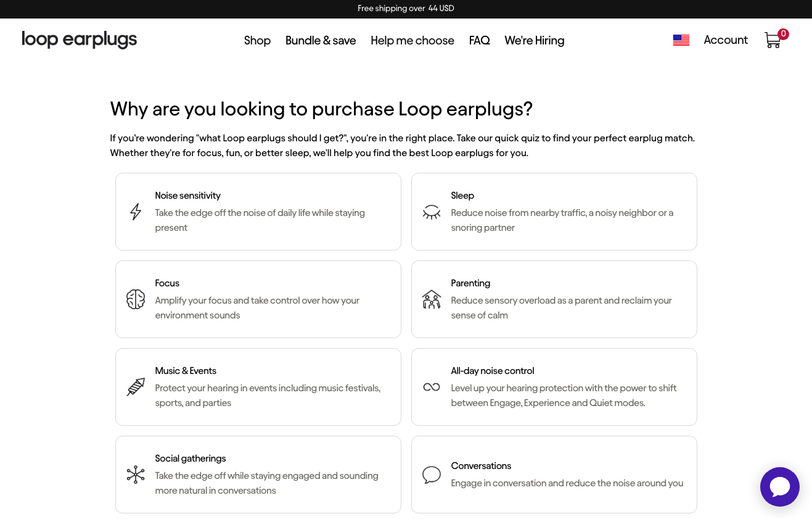Pick the Focus card title
Screen dimensions: 812x519
167,283
